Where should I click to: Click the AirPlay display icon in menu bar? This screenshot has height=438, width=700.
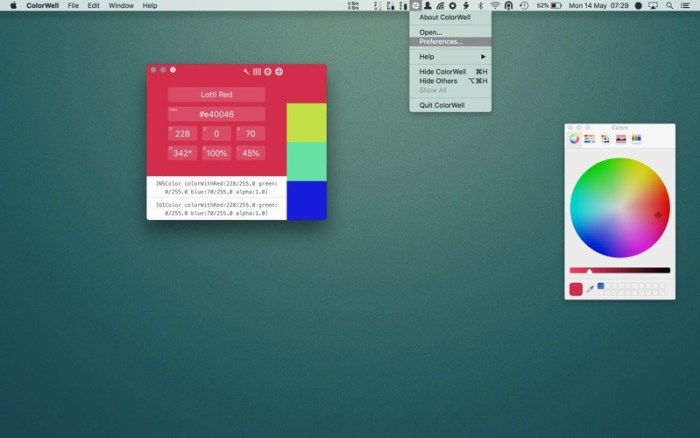[653, 5]
